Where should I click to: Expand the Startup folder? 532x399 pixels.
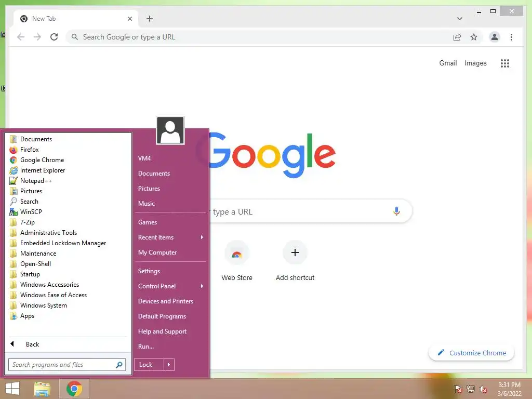[x=25, y=274]
